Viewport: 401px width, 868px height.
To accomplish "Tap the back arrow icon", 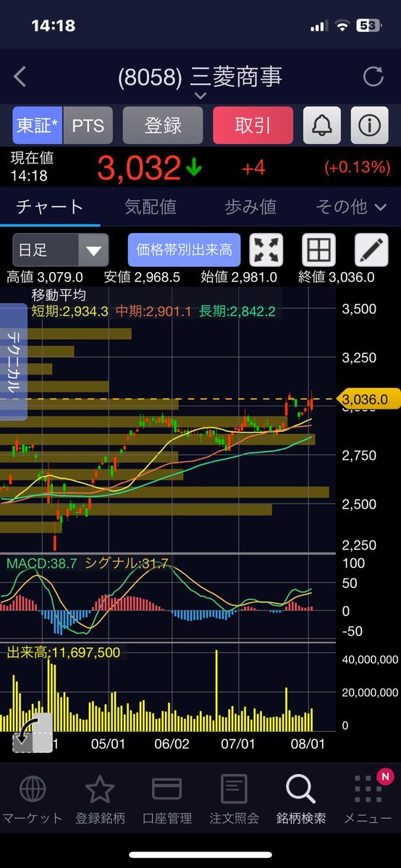I will (x=20, y=77).
